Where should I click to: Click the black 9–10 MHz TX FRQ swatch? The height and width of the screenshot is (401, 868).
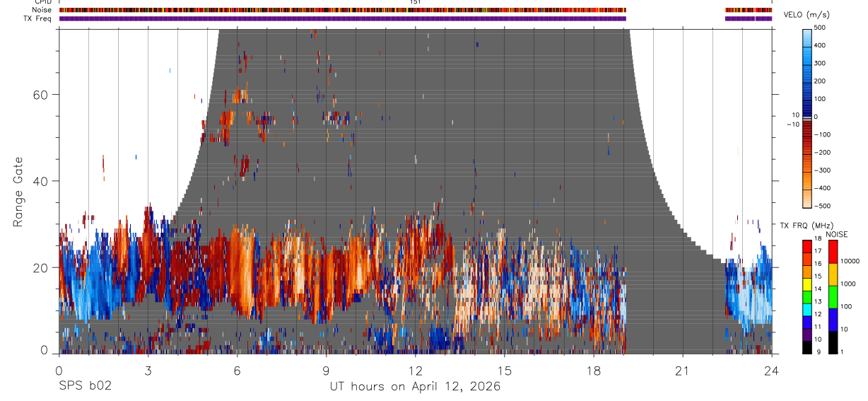click(807, 347)
